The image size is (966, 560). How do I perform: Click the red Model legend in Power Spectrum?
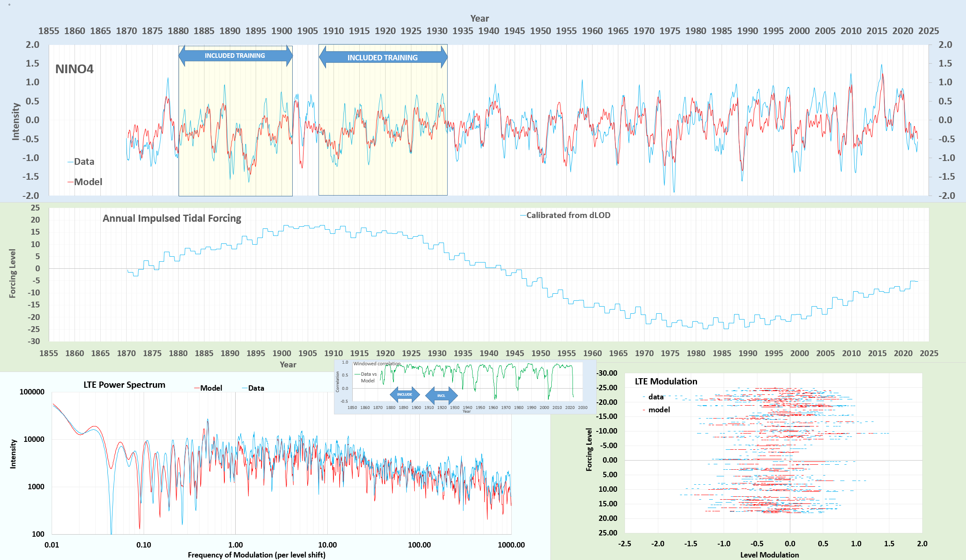[210, 388]
